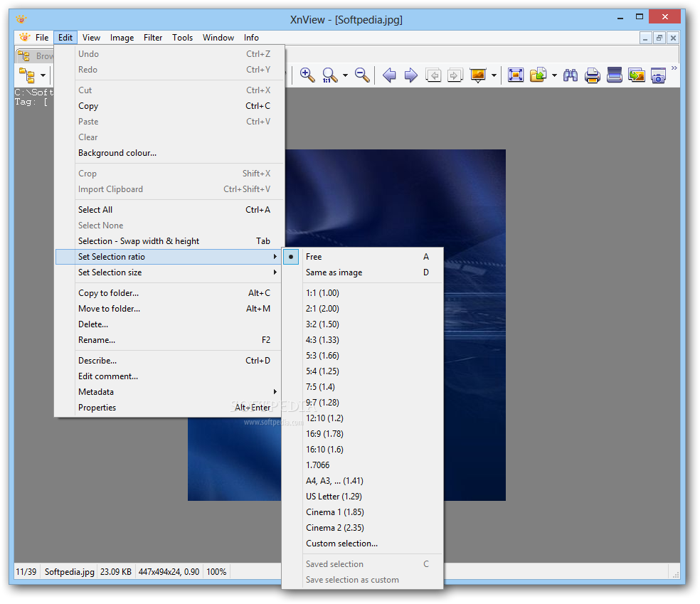The height and width of the screenshot is (604, 700).
Task: Choose Move to folder...
Action: click(x=169, y=309)
